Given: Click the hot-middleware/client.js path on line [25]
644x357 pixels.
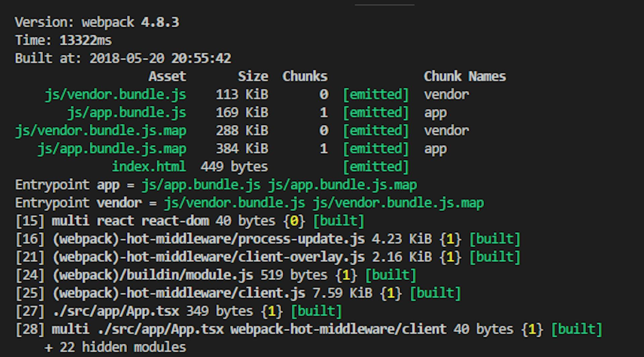Looking at the screenshot, I should pos(179,294).
